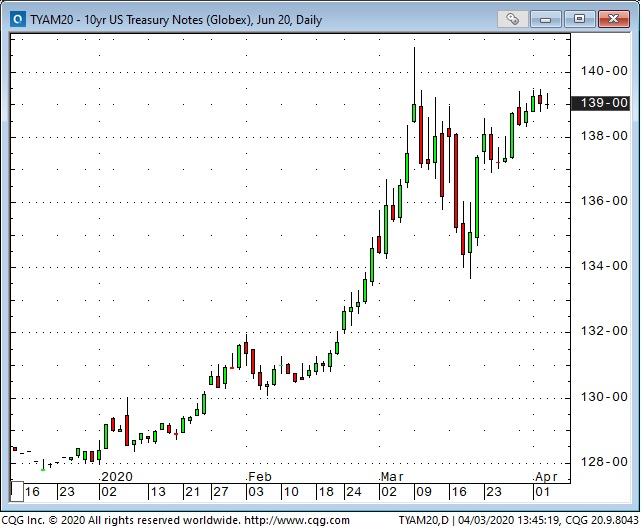Maximize the TYAM20 chart window
Viewport: 642px width, 528px height.
click(x=579, y=19)
